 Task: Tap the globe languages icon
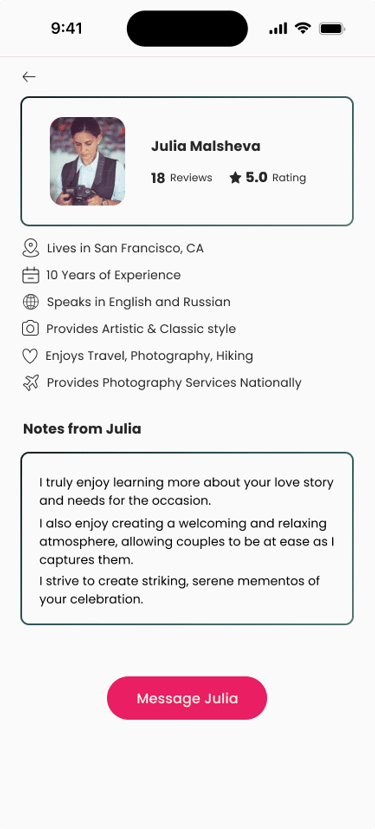31,302
